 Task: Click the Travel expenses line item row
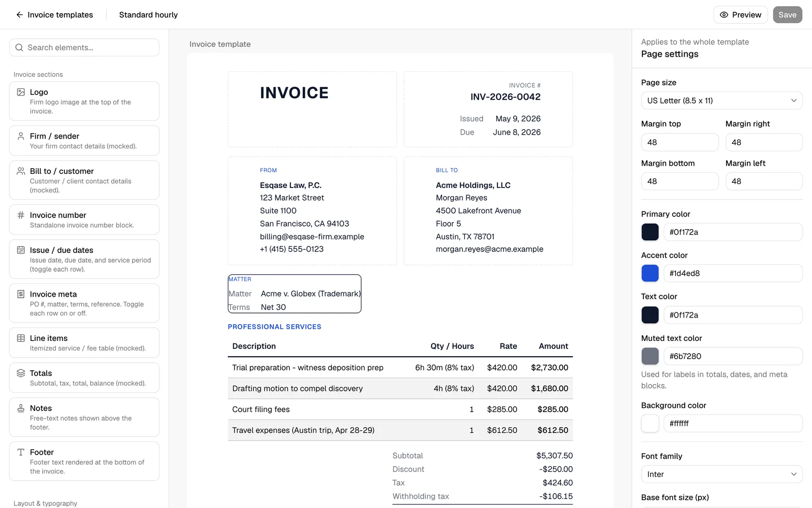400,430
